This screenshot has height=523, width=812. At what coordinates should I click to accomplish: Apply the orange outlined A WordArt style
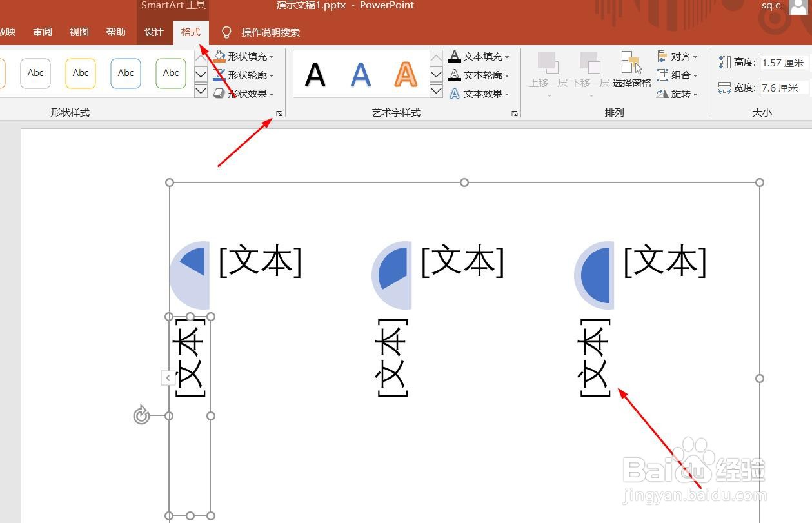406,75
